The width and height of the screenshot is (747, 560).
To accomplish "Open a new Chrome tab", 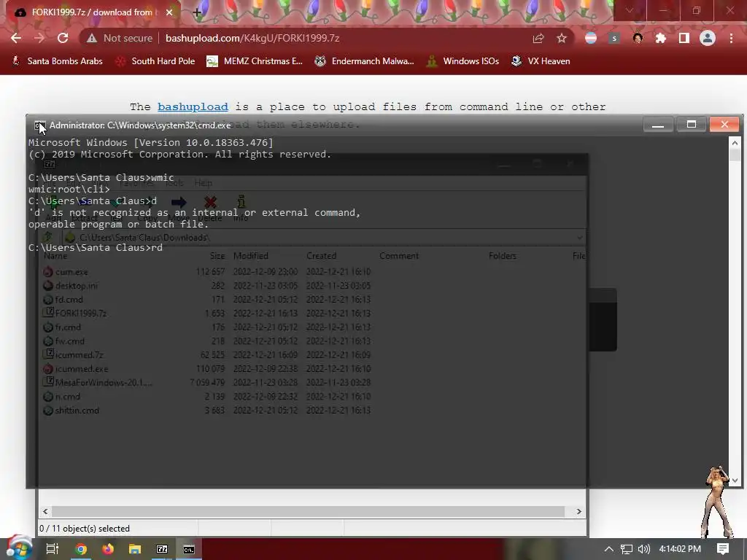I will pyautogui.click(x=197, y=12).
